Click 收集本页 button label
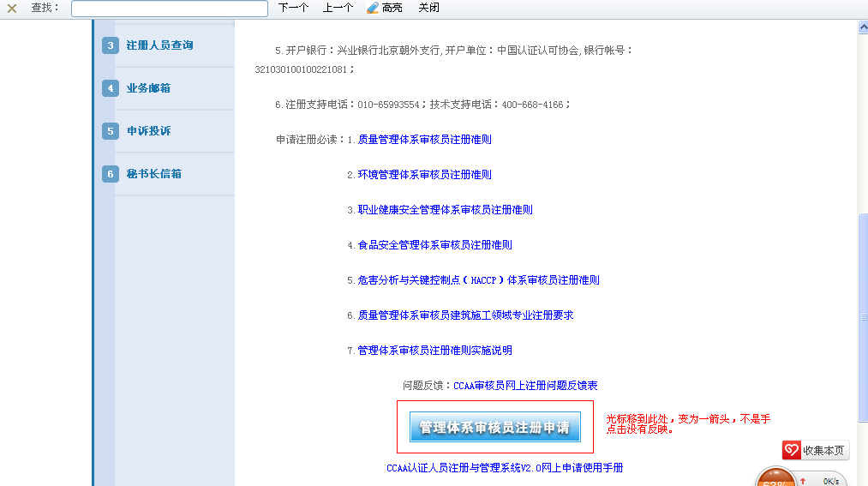Image resolution: width=868 pixels, height=486 pixels. 823,451
